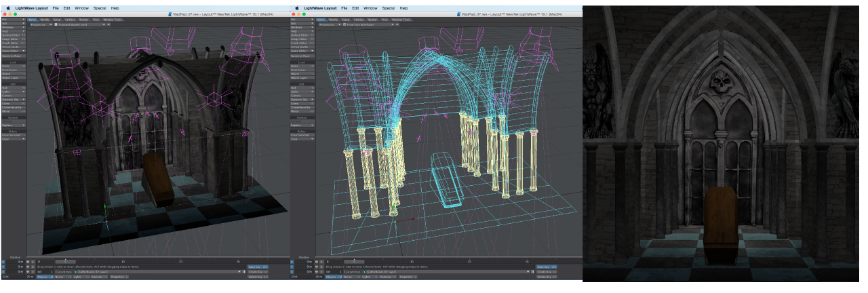
Task: Add a Null from the wireframe window sidebar
Action: click(x=300, y=87)
